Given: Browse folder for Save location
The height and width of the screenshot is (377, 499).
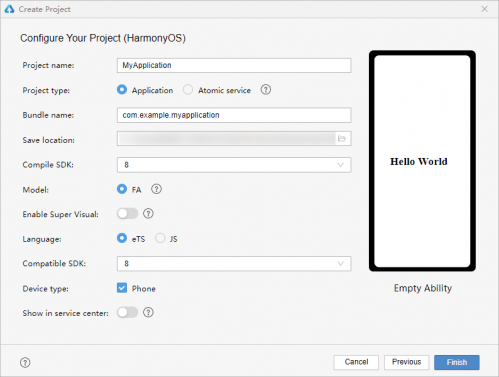Looking at the screenshot, I should (x=342, y=139).
